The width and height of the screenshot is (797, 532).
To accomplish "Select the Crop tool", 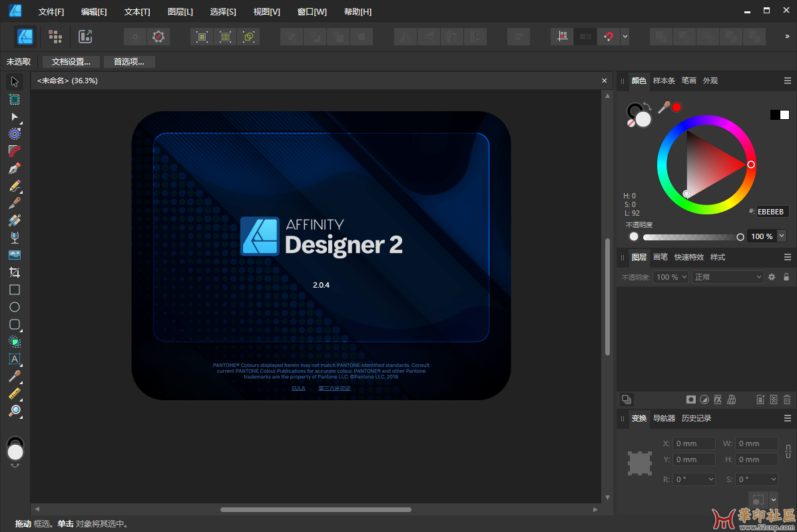I will tap(15, 272).
